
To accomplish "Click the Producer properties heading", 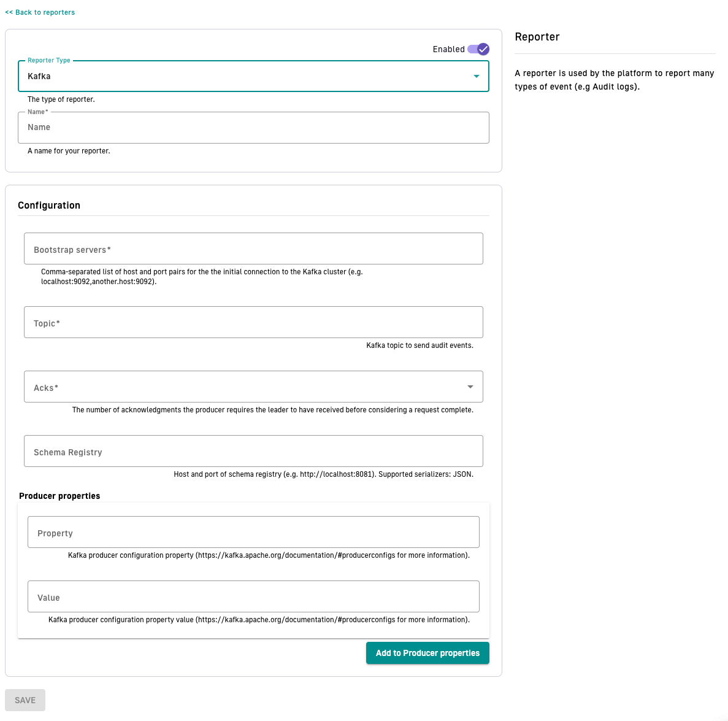I will pyautogui.click(x=59, y=496).
